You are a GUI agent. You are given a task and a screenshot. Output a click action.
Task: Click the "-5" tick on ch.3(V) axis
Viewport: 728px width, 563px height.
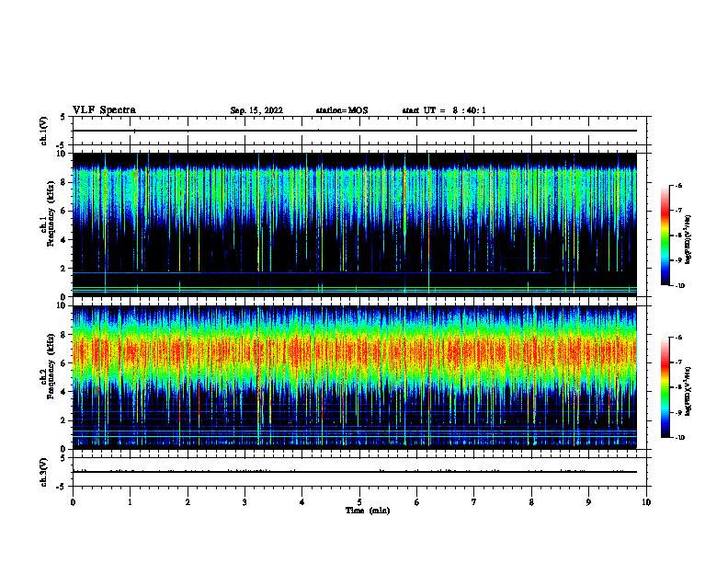pyautogui.click(x=62, y=487)
